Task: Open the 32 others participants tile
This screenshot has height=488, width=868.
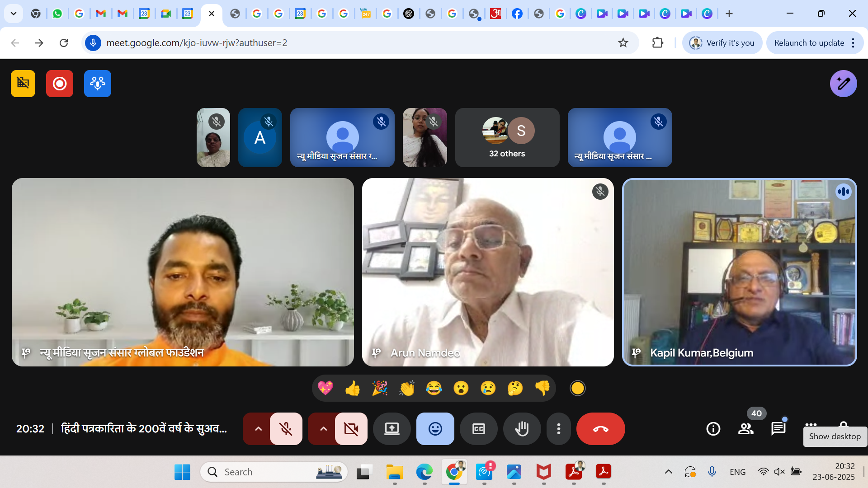Action: [507, 138]
